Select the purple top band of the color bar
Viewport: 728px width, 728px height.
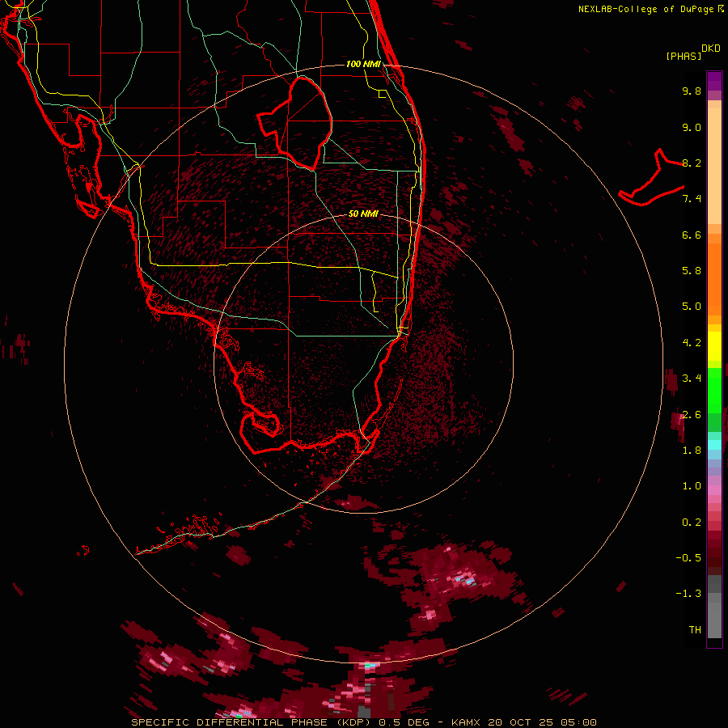tap(714, 81)
